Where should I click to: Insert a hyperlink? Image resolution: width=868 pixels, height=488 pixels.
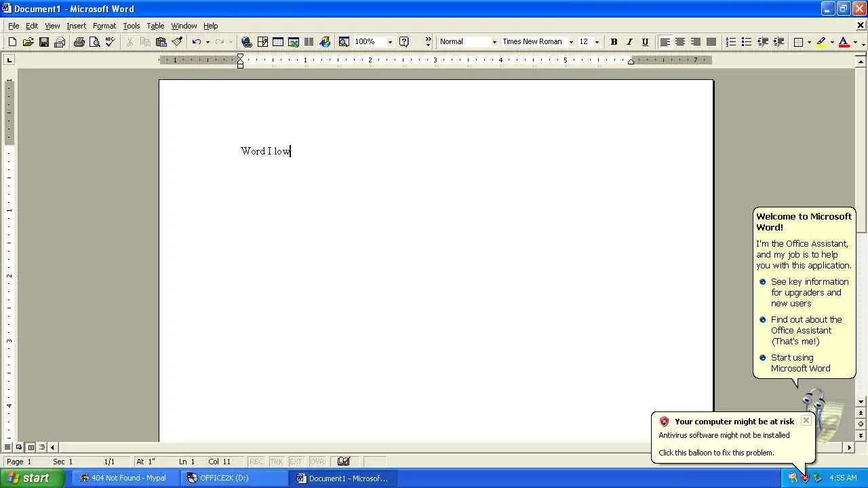247,42
